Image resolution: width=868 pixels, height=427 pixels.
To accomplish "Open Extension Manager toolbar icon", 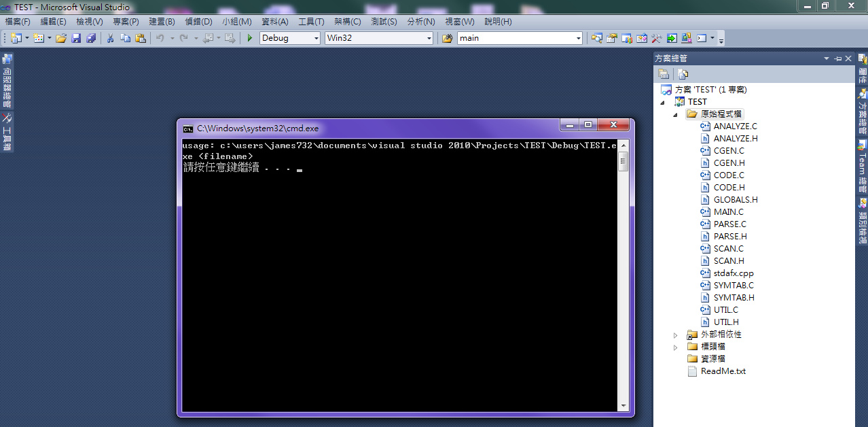I will click(686, 38).
